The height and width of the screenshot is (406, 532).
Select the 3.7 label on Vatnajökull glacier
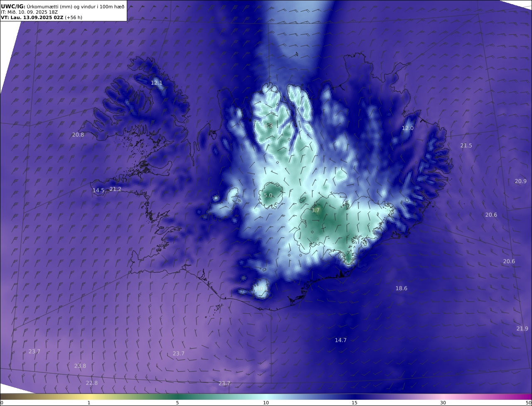tap(315, 210)
